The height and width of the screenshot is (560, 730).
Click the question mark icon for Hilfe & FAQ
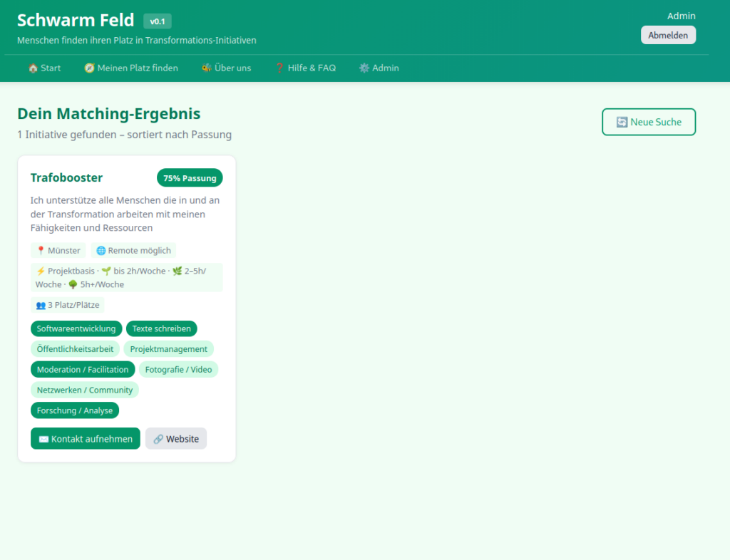point(279,68)
